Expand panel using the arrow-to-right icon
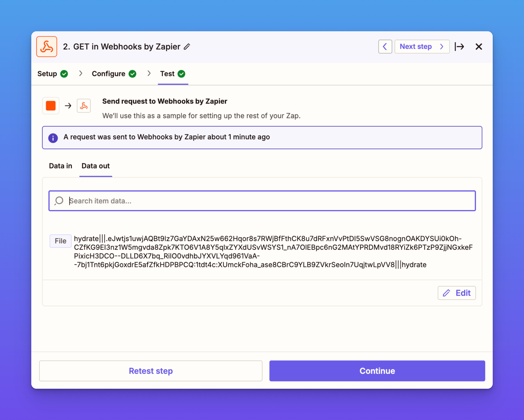The width and height of the screenshot is (524, 420). tap(459, 46)
